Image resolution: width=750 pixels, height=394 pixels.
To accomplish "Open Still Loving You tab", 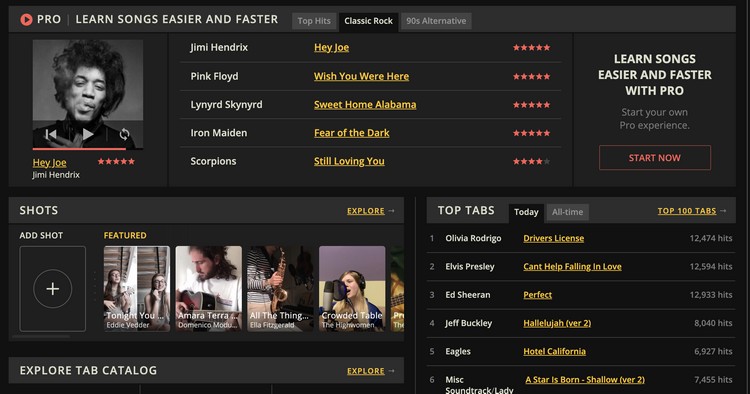I will pyautogui.click(x=349, y=161).
